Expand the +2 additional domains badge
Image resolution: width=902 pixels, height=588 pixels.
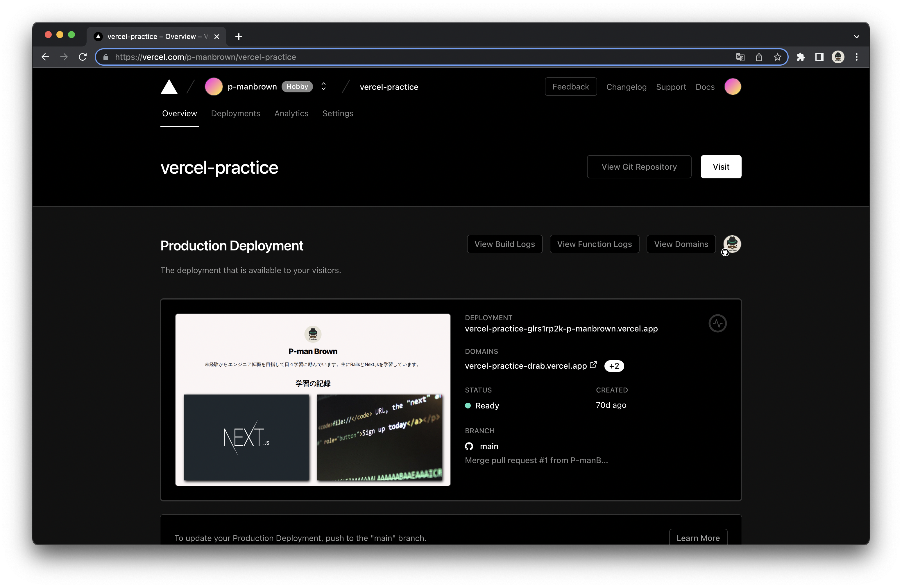[614, 366]
